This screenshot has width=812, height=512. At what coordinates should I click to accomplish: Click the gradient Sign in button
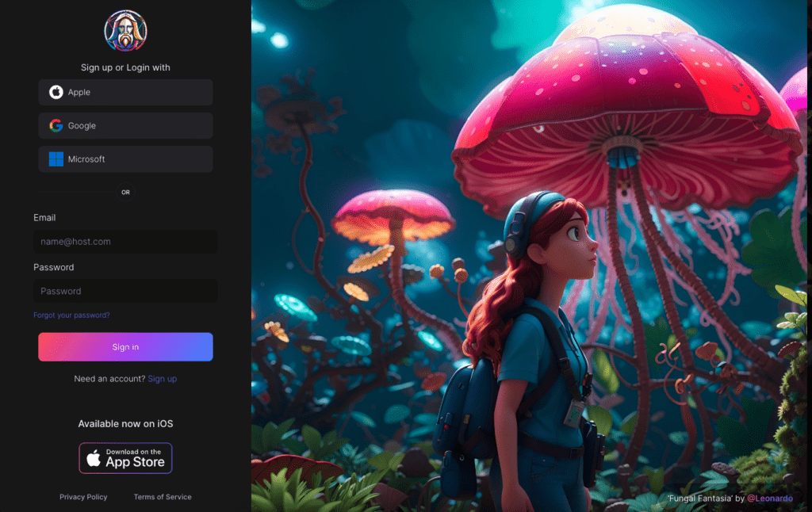click(x=125, y=347)
